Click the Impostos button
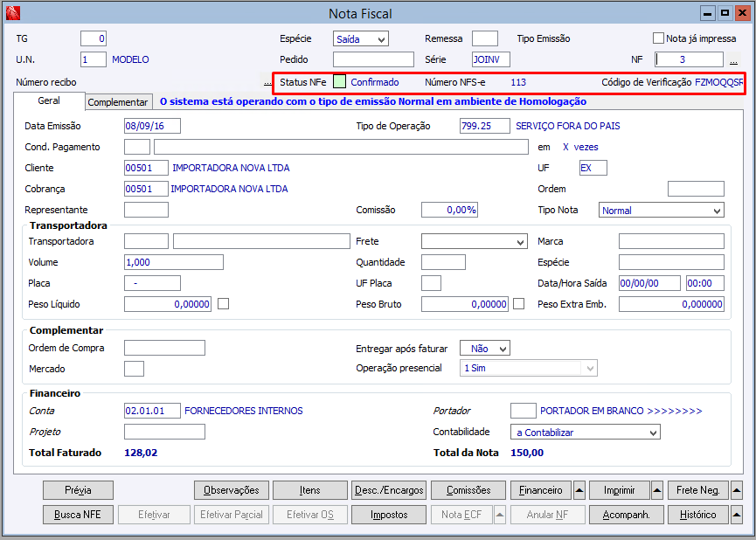756x540 pixels. coord(389,515)
